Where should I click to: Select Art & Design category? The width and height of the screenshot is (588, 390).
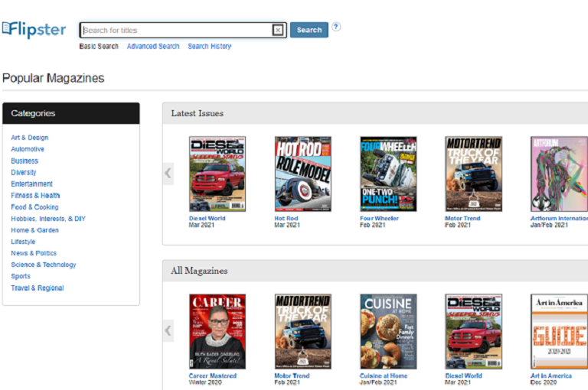click(x=30, y=138)
